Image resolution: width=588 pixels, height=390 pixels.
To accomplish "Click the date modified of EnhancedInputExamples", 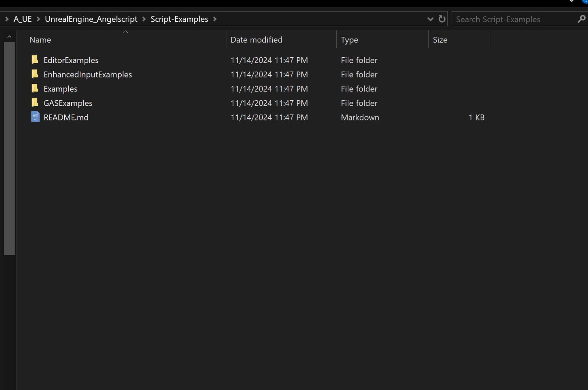I will point(269,75).
